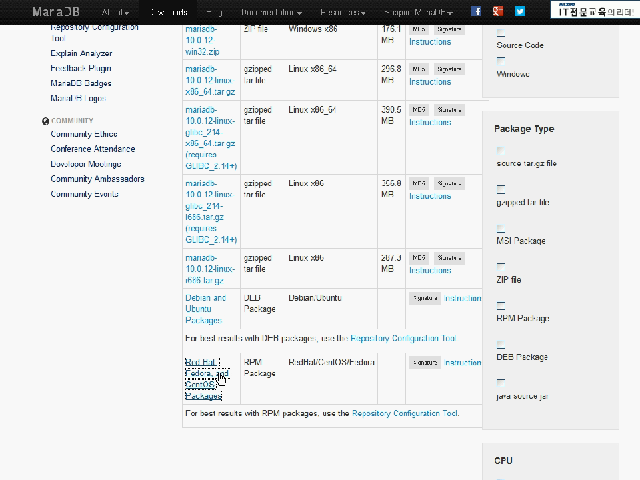
Task: Expand the Support MariaDB dropdown menu
Action: tap(419, 12)
